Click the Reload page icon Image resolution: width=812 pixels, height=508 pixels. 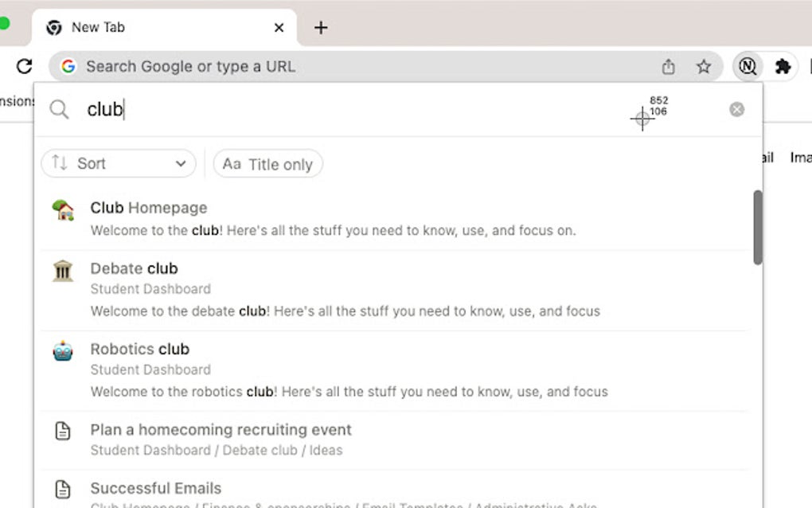(24, 67)
